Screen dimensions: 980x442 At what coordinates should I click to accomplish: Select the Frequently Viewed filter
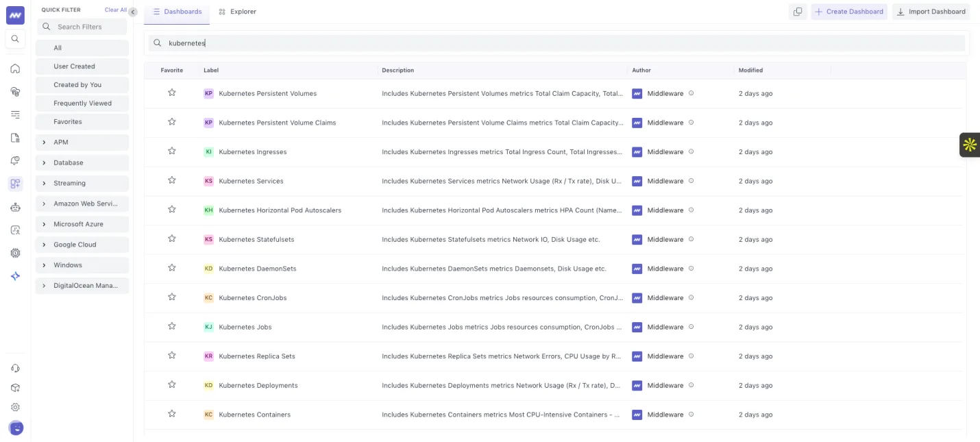82,103
